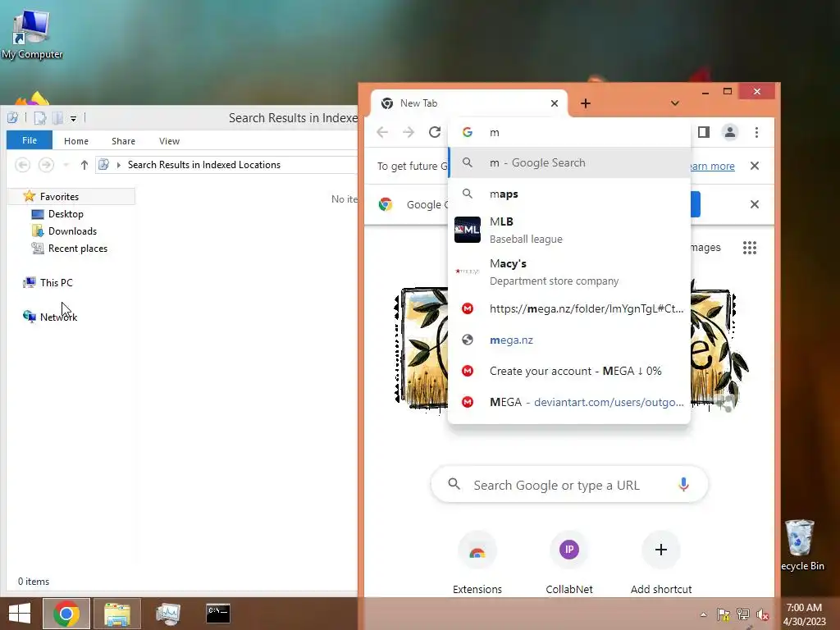Select the New Tab tab
Image resolution: width=840 pixels, height=630 pixels.
point(468,103)
